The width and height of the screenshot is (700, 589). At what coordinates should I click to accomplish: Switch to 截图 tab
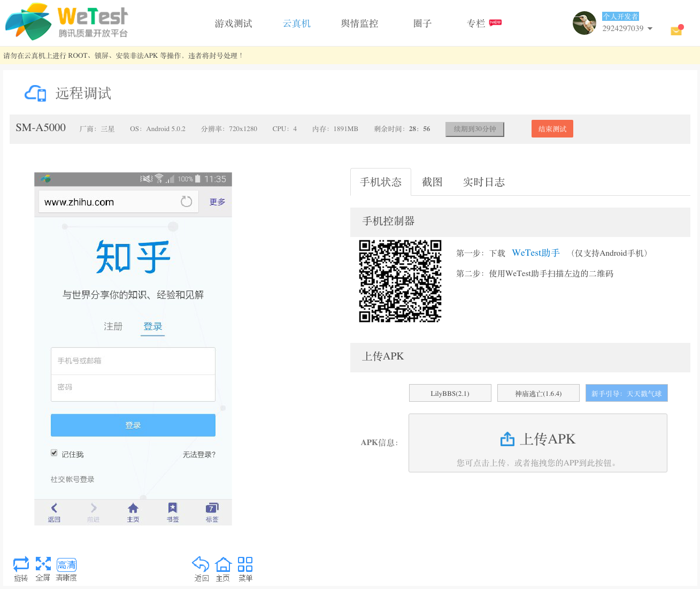click(432, 182)
